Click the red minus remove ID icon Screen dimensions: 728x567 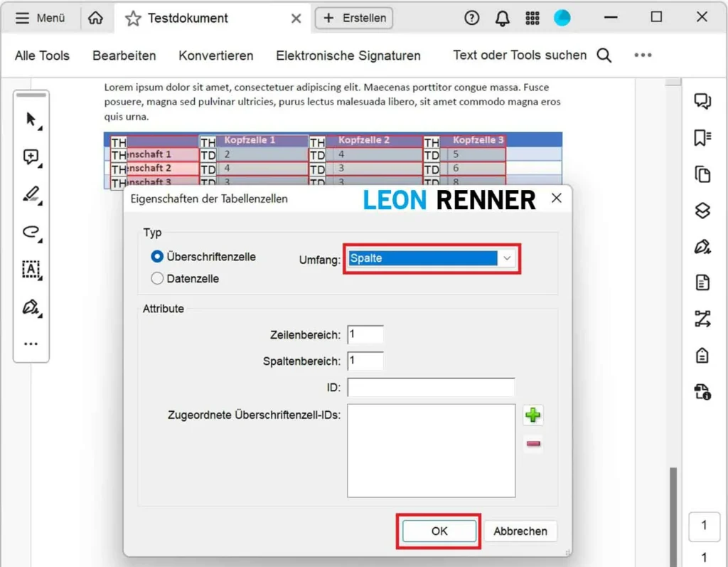pos(532,445)
